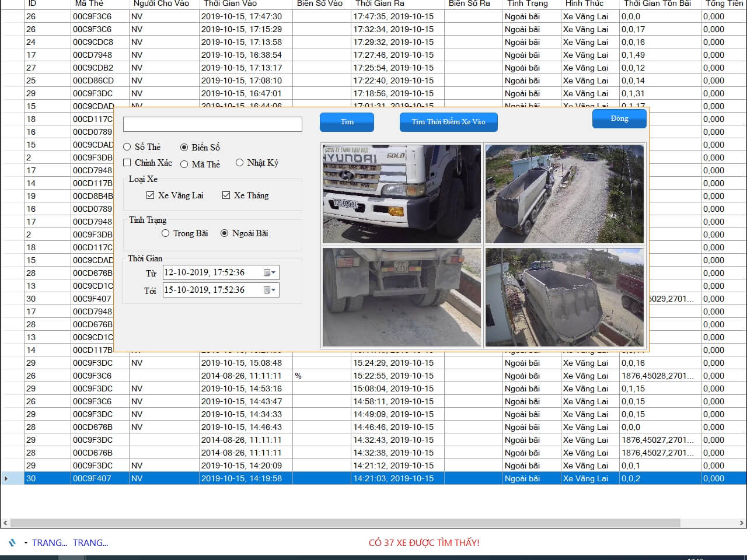Open the truck on gravel road image

coord(564,194)
